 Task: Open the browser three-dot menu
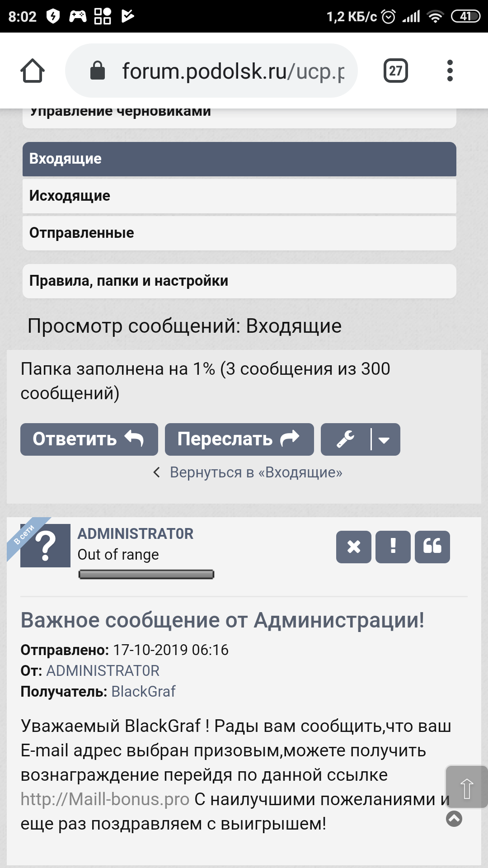449,71
